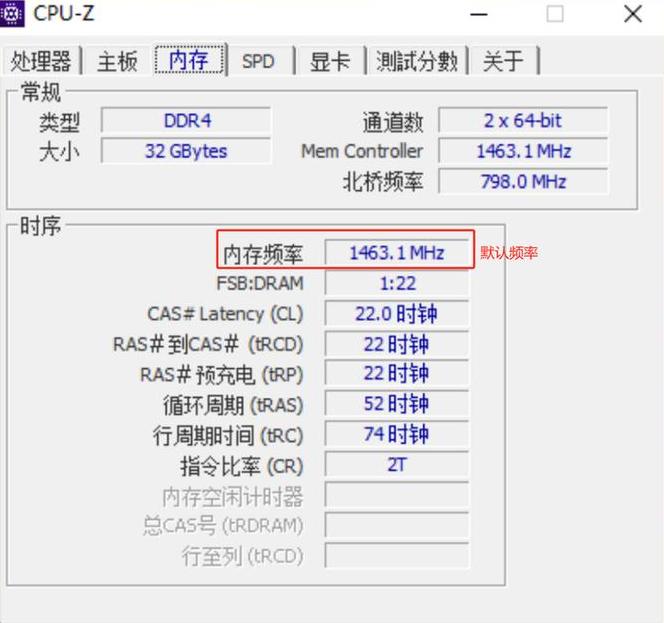Click the 32 GBytes size value
This screenshot has height=623, width=664.
pos(186,151)
